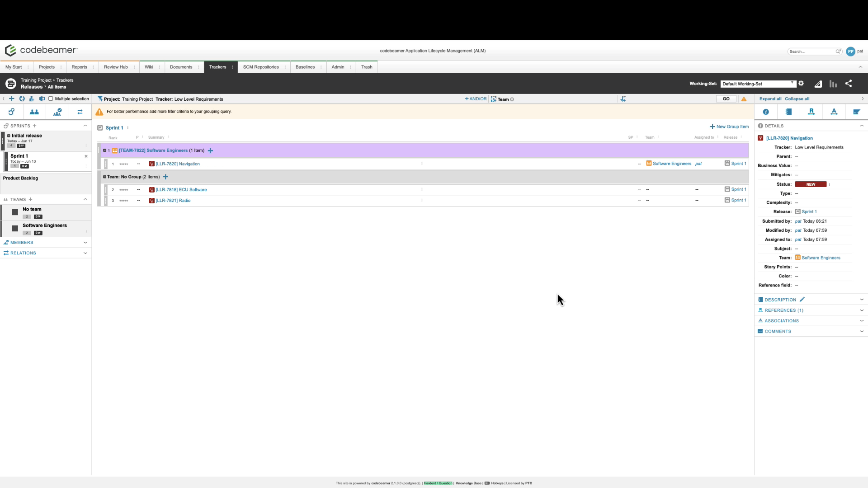Remove the Team grouping filter
Image resolution: width=868 pixels, height=488 pixels.
pyautogui.click(x=512, y=99)
